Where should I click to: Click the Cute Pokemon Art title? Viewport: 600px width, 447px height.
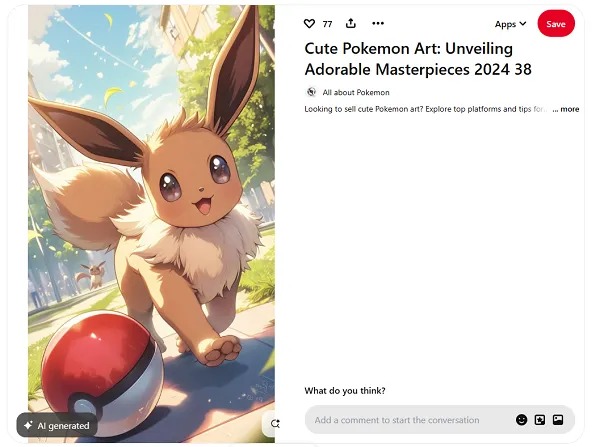418,59
